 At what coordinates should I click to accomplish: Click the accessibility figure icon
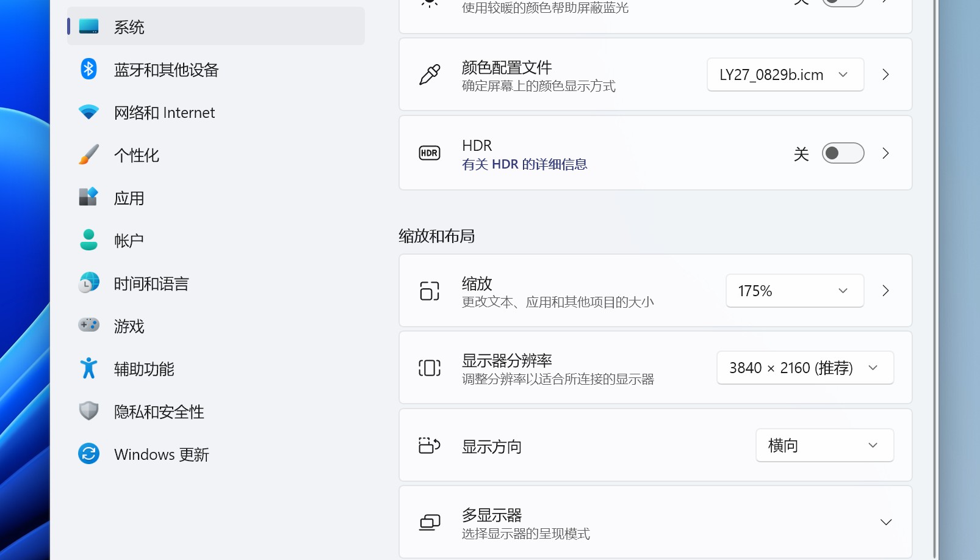tap(88, 368)
